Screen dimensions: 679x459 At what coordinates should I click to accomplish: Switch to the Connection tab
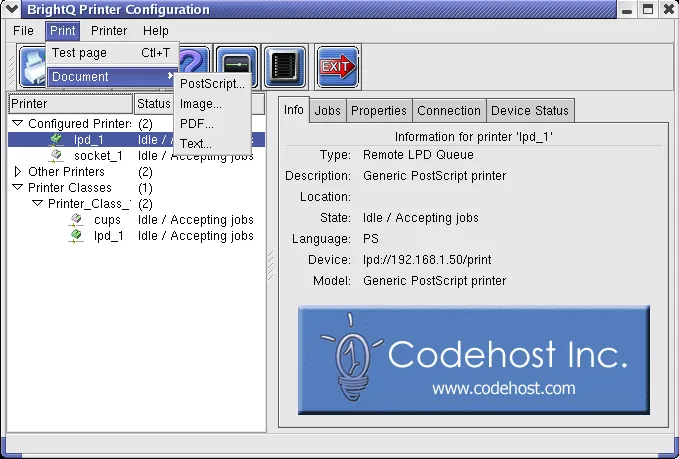pos(449,111)
